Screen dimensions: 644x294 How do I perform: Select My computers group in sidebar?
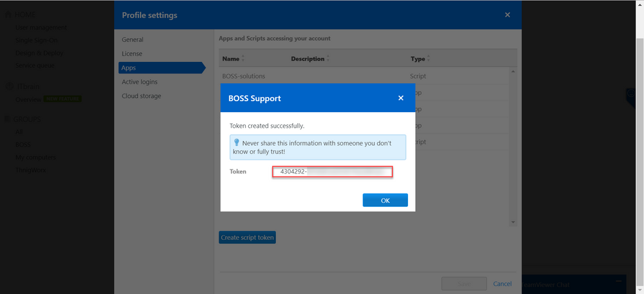click(x=35, y=157)
